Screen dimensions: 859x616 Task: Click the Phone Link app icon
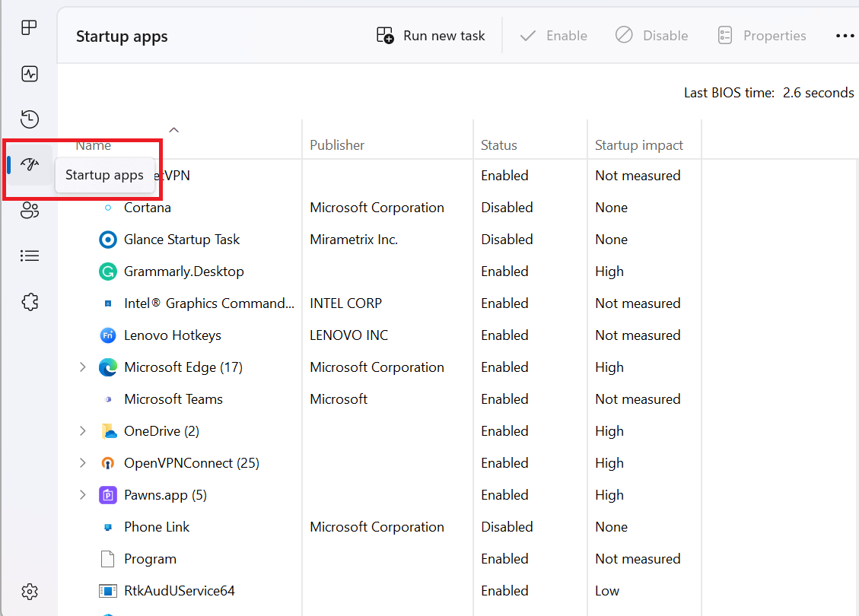[108, 527]
